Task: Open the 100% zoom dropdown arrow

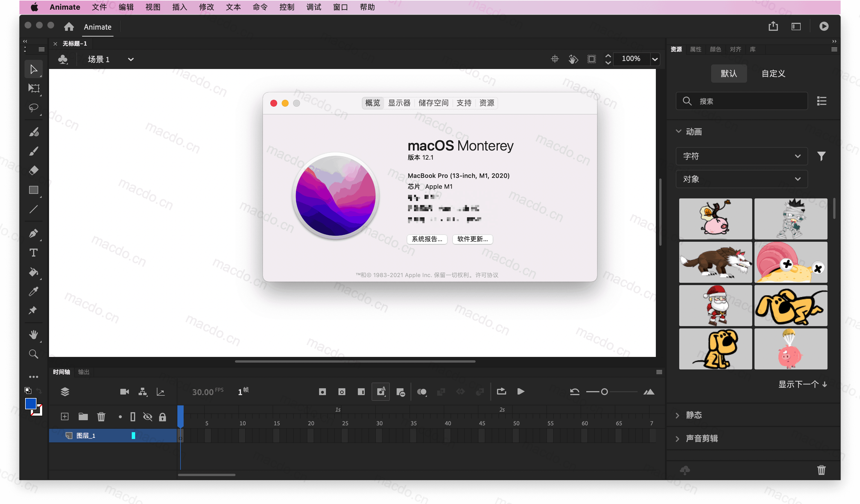Action: pyautogui.click(x=655, y=59)
